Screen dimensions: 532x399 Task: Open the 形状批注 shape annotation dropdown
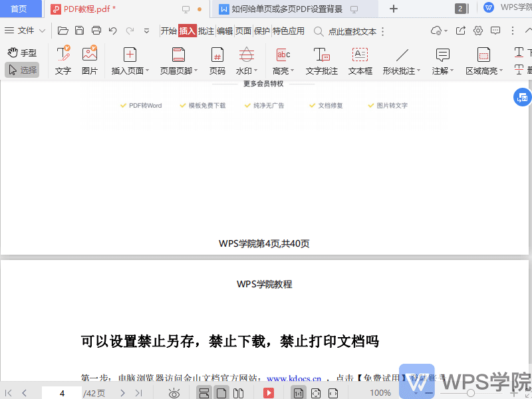tap(402, 61)
